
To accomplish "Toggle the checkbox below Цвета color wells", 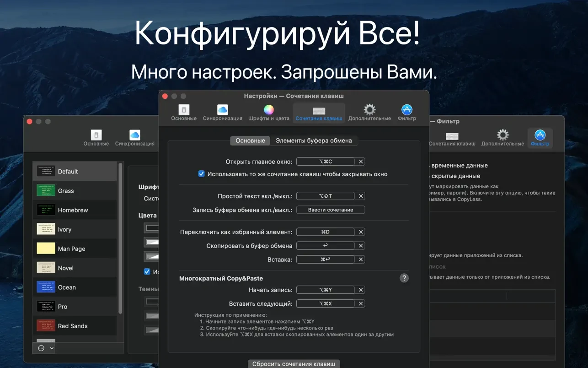I will tap(147, 271).
